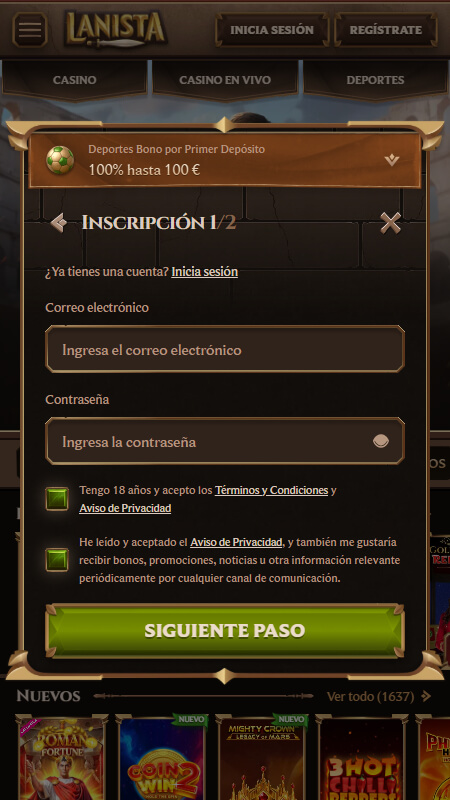Focus the Correo electrónico input field
Image resolution: width=450 pixels, height=800 pixels.
225,349
